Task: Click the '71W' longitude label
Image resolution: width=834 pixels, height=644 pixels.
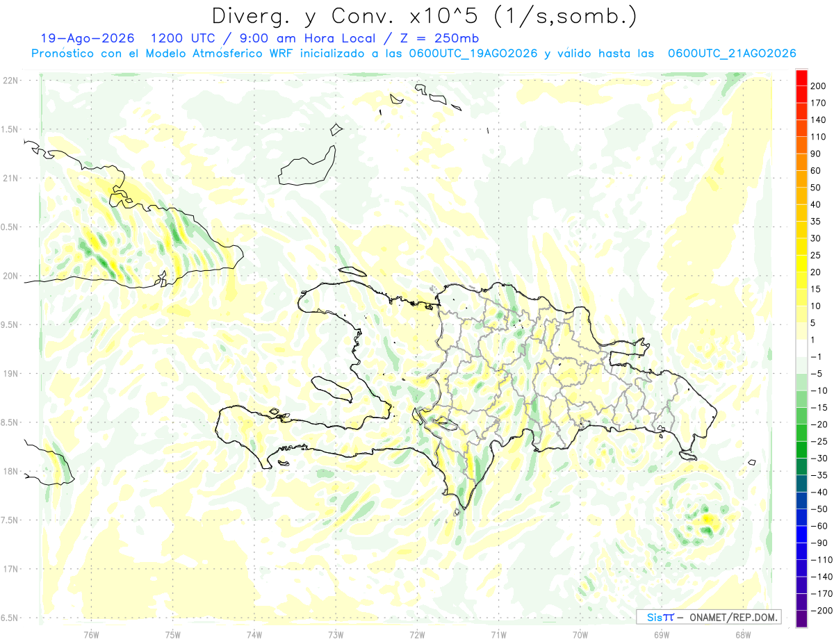Action: pyautogui.click(x=498, y=634)
